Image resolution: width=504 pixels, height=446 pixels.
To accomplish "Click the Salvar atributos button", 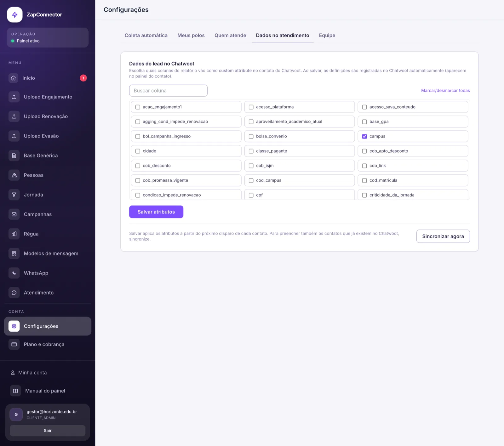I will [x=156, y=212].
